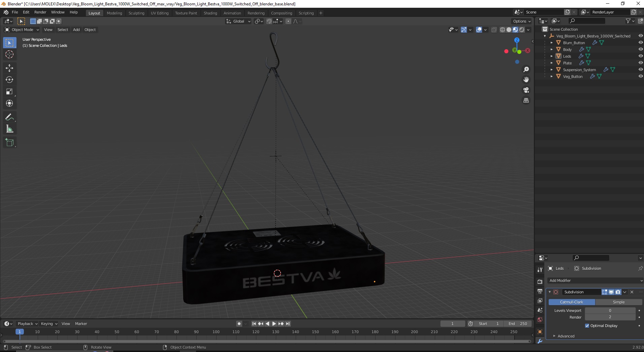Hide the Plate object in outliner
Screen dimensions: 644x352
pyautogui.click(x=641, y=63)
